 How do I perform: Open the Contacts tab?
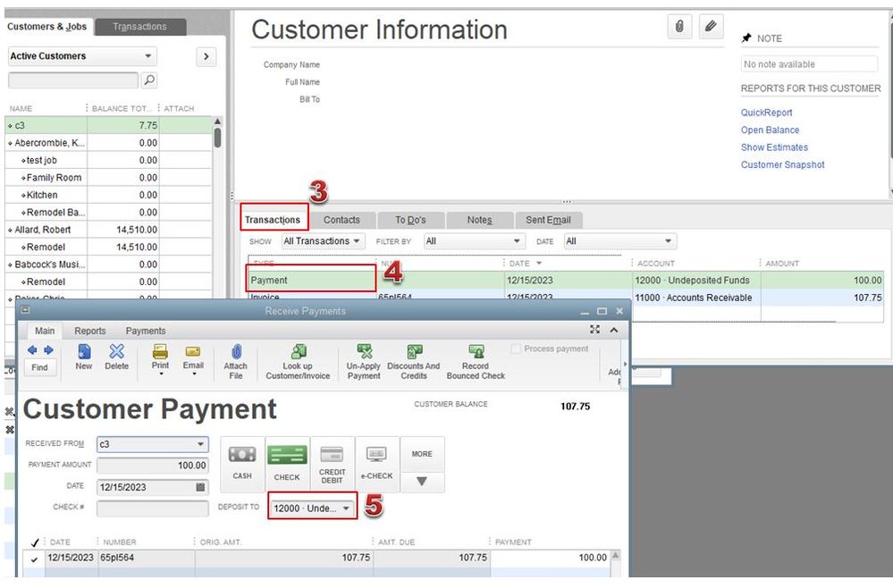tap(341, 220)
